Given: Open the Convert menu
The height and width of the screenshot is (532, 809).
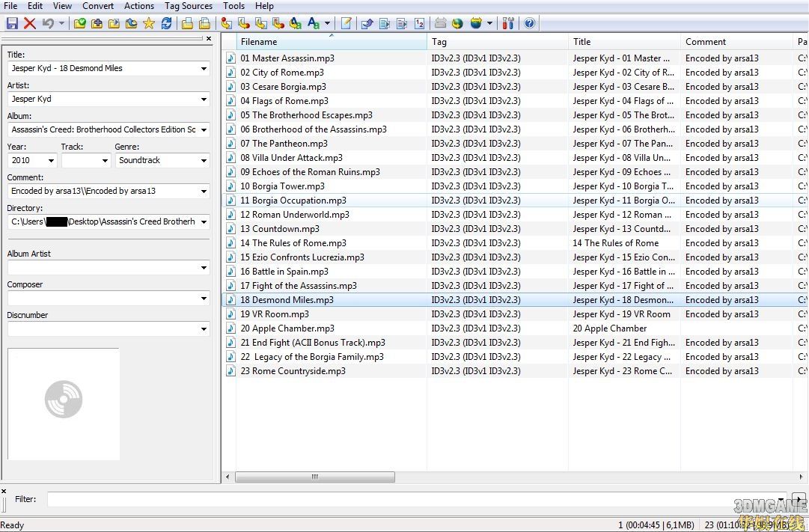Looking at the screenshot, I should pyautogui.click(x=98, y=6).
